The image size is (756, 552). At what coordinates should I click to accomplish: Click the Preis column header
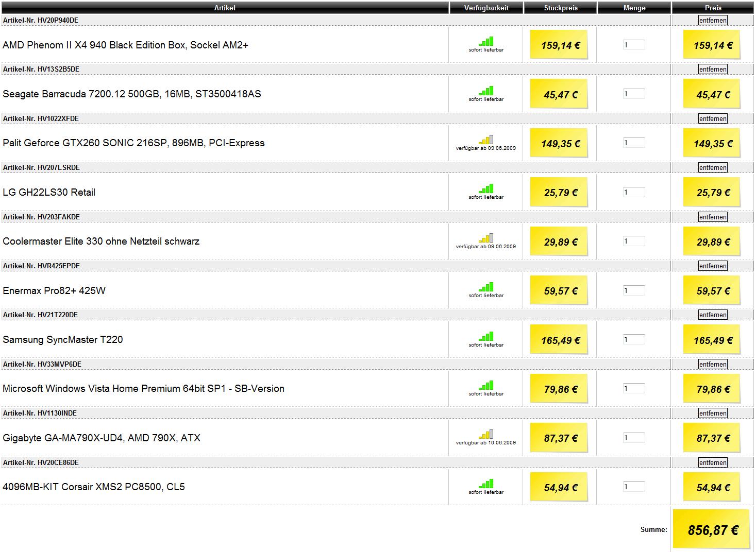click(713, 8)
